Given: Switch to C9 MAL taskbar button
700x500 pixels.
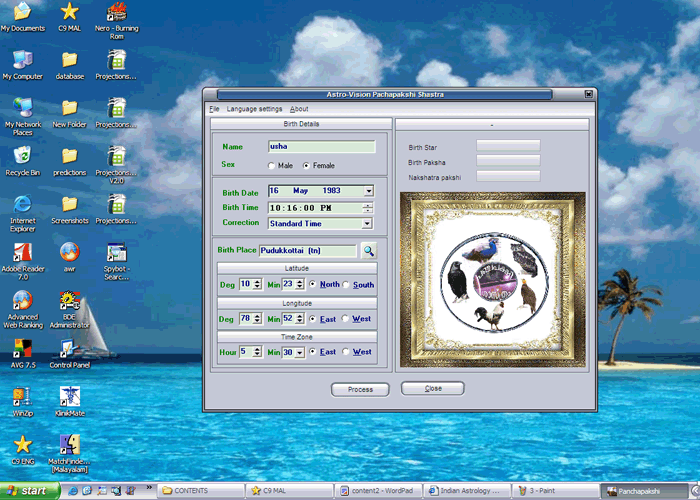Looking at the screenshot, I should pos(290,491).
